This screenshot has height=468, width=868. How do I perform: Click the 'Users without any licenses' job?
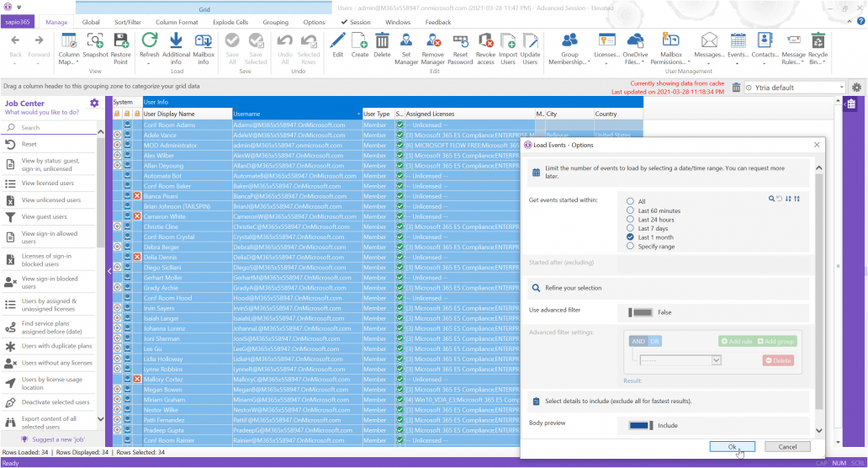49,363
